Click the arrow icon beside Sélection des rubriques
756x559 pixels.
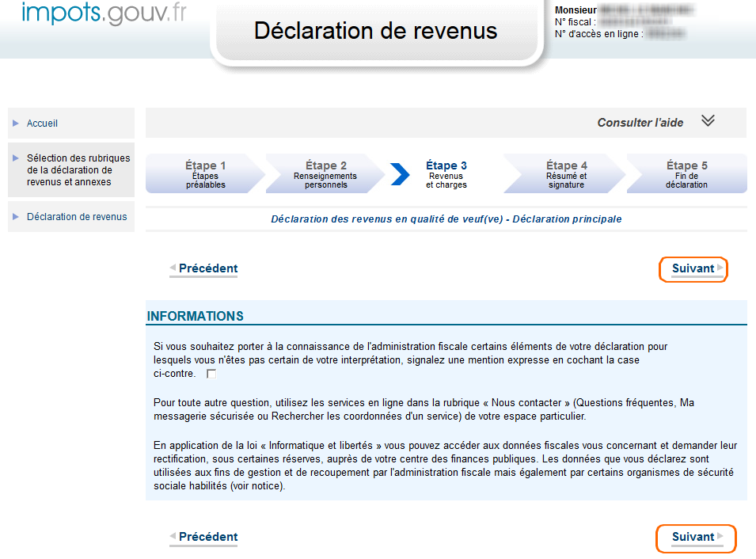tap(15, 158)
